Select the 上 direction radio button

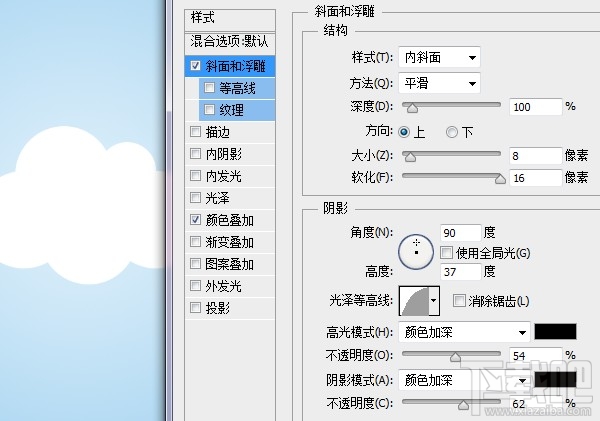pos(404,132)
